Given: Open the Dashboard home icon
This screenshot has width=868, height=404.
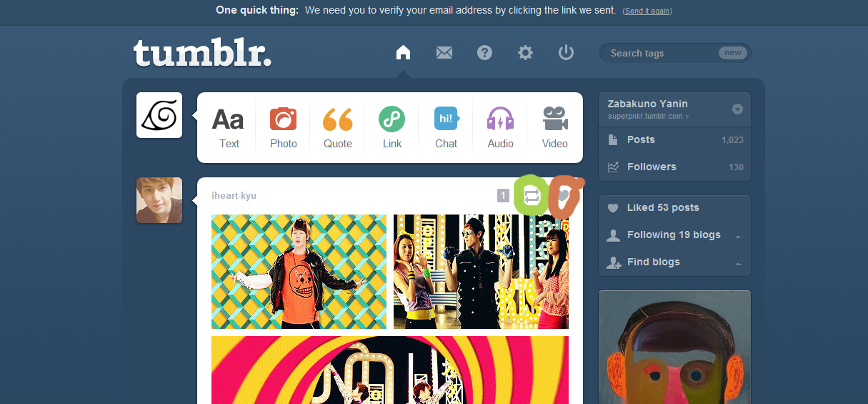Looking at the screenshot, I should pyautogui.click(x=403, y=52).
